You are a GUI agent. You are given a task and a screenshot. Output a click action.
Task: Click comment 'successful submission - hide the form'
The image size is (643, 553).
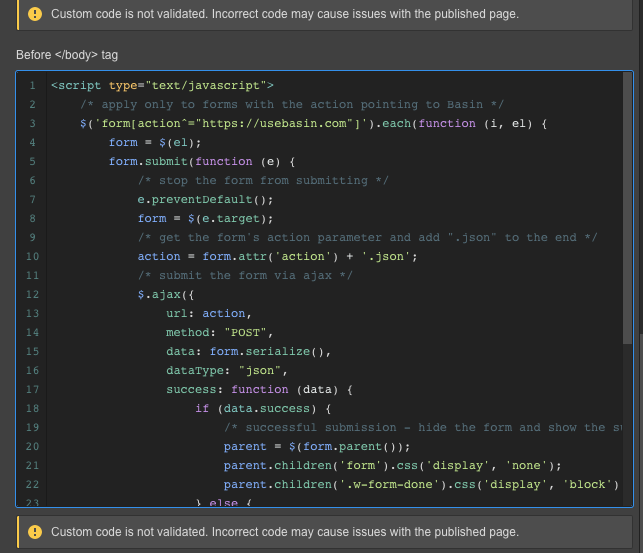point(423,428)
